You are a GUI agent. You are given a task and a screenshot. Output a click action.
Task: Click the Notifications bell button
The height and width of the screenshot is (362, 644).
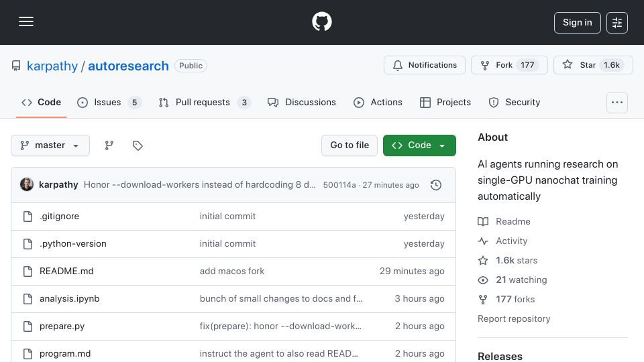click(424, 65)
